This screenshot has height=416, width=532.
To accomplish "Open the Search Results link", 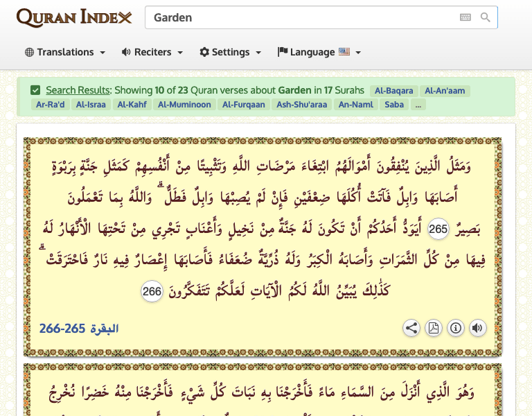I will [x=78, y=90].
